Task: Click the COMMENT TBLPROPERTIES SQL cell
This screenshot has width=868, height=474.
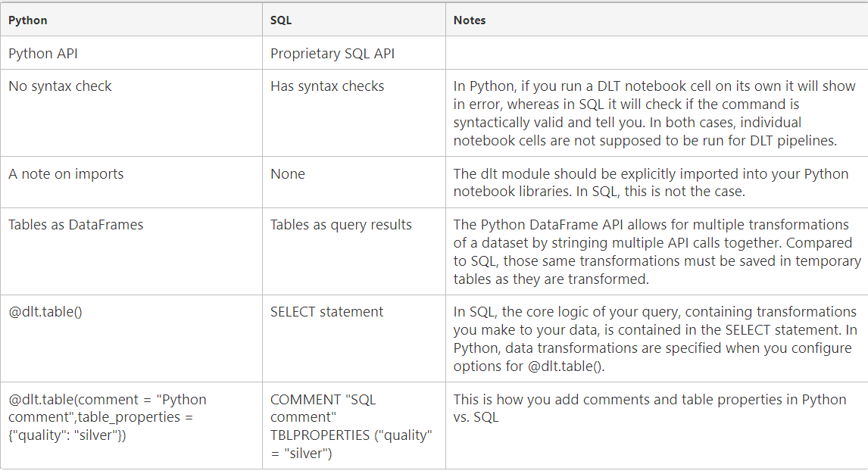Action: click(x=354, y=426)
